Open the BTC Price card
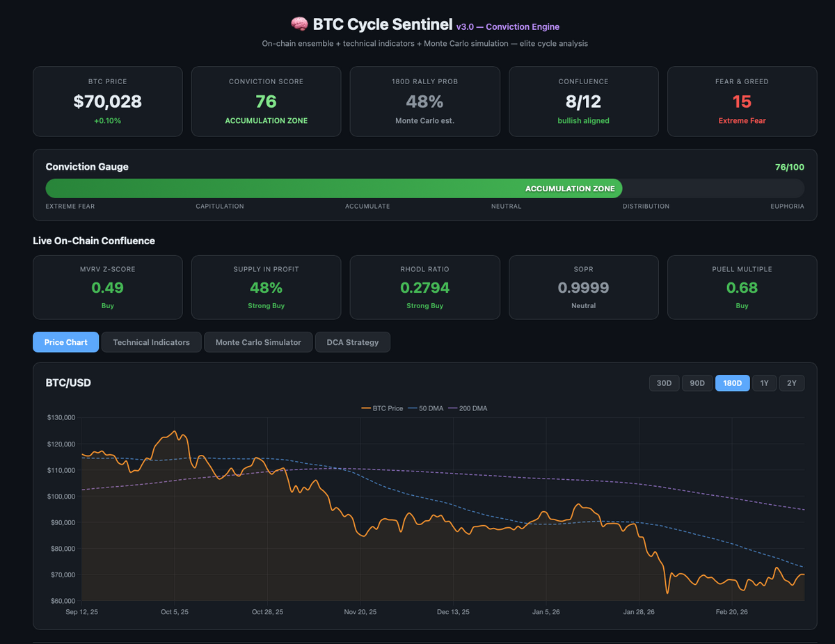This screenshot has height=644, width=835. tap(108, 102)
